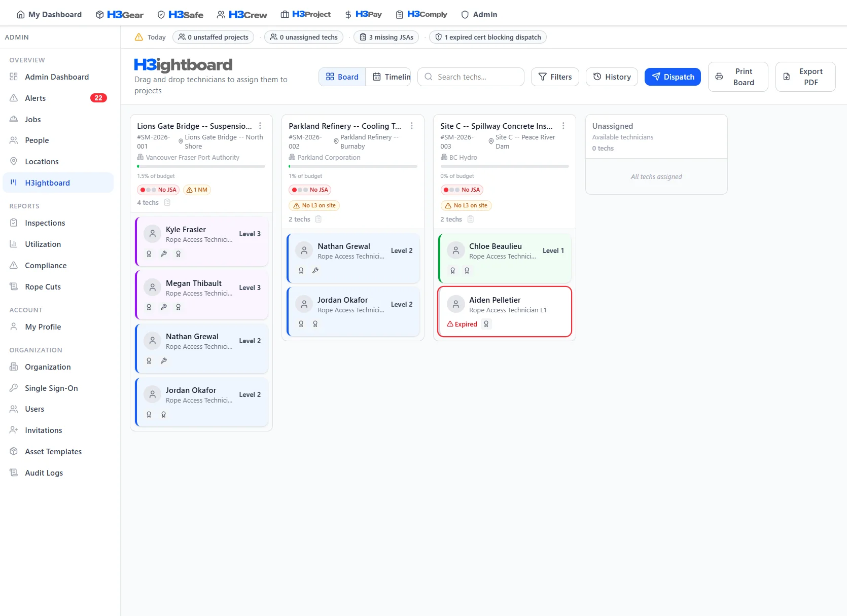847x616 pixels.
Task: Click the Parkland Refinery budget progress bar
Action: click(352, 166)
